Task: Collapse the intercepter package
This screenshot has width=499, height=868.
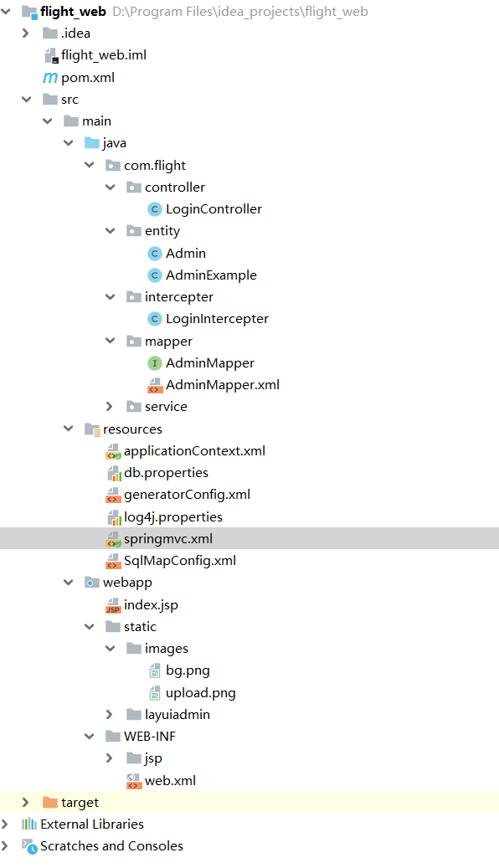Action: (111, 296)
